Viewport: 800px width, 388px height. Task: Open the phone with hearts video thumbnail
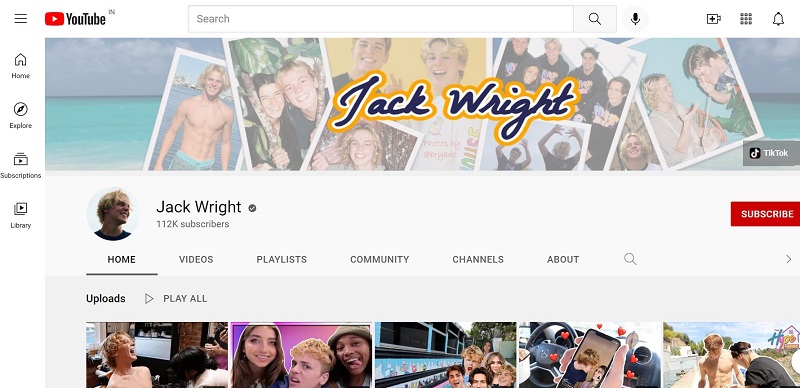pos(590,355)
